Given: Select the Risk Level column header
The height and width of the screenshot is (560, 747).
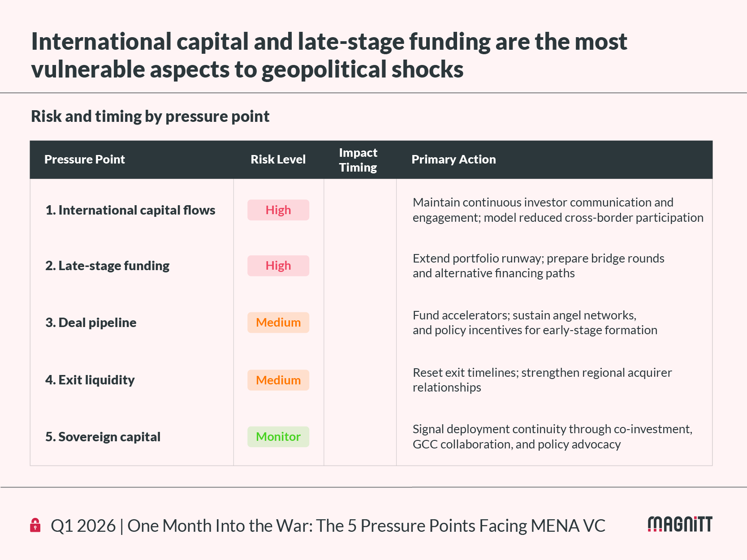Looking at the screenshot, I should (x=278, y=159).
